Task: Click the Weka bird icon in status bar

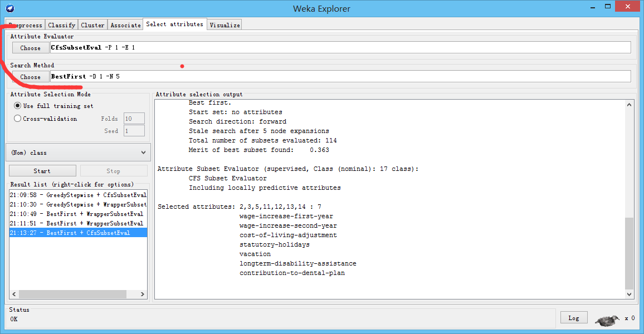Action: [607, 321]
